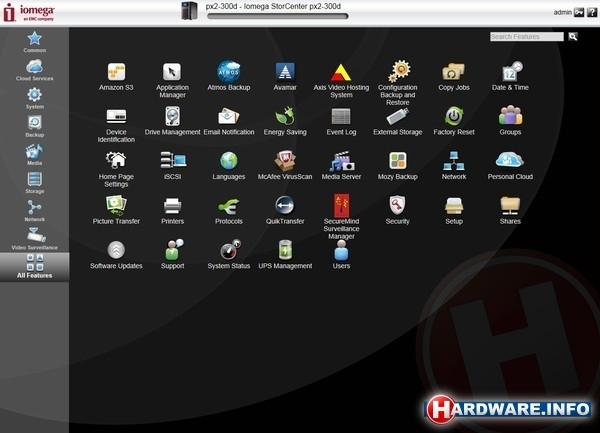
Task: Open the Support feature
Action: click(172, 254)
